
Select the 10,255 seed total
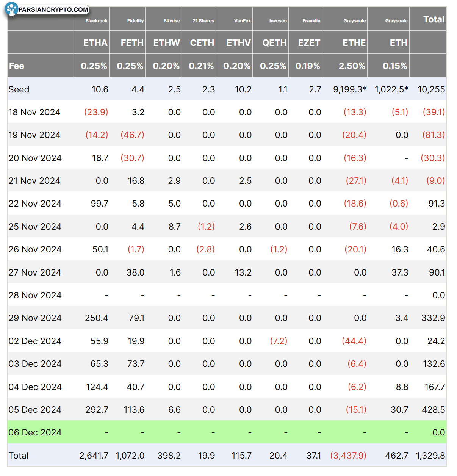point(431,89)
